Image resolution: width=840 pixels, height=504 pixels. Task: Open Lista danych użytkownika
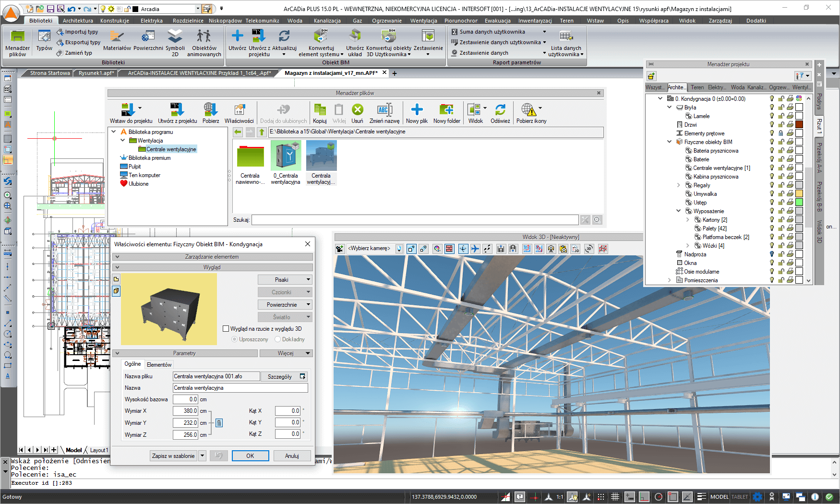(566, 43)
